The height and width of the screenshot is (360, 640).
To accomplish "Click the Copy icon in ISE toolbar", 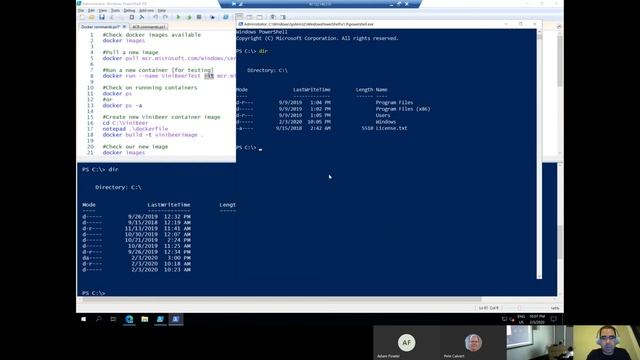I will pos(122,17).
